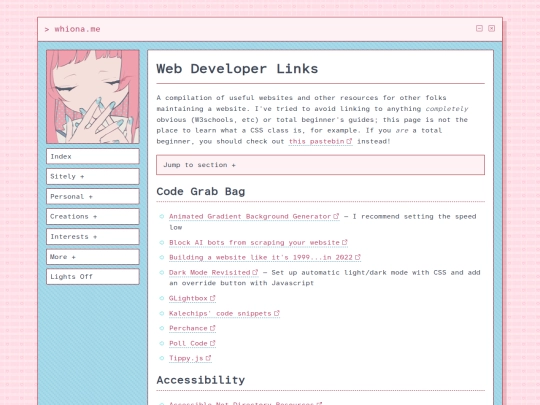Open 'Block AI bots from scraping' link
540x405 pixels.
click(x=258, y=242)
